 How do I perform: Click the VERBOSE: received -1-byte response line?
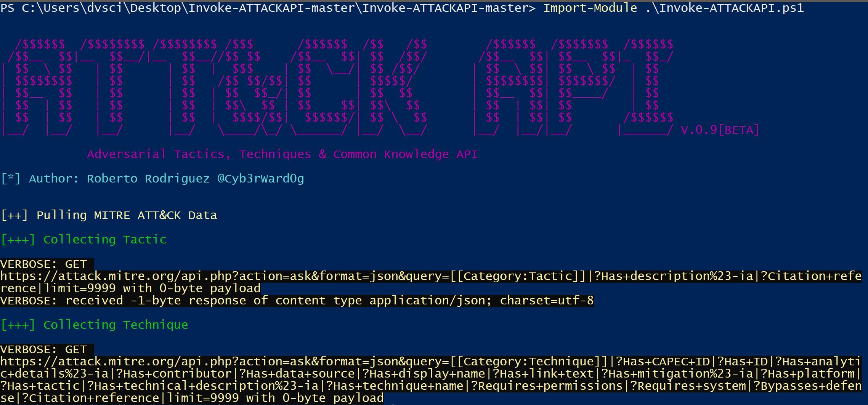[297, 301]
